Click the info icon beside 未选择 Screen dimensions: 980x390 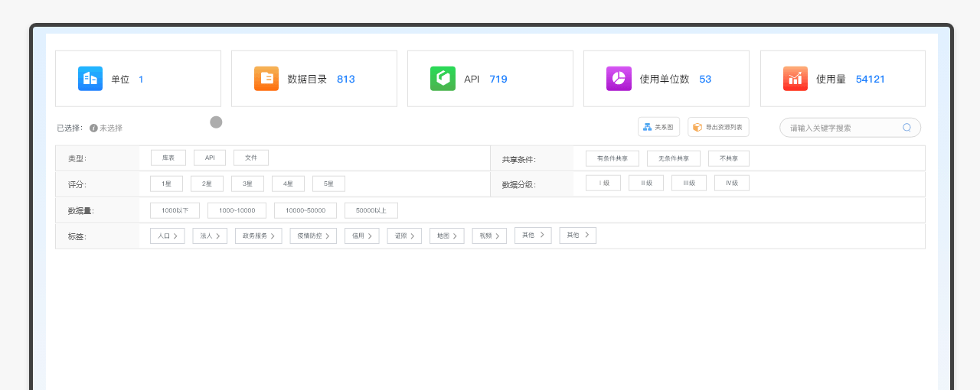click(93, 128)
